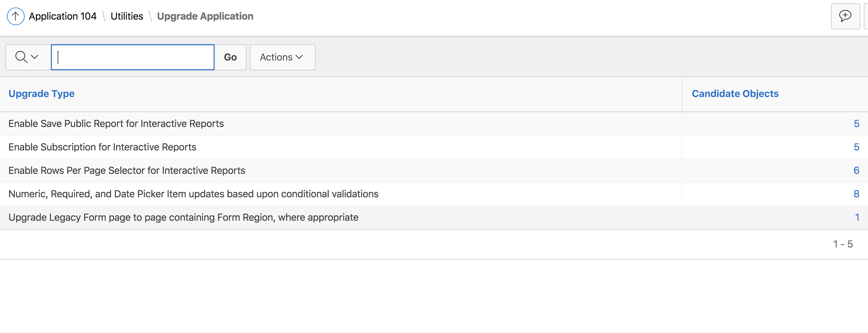The image size is (868, 333).
Task: Expand the Actions menu
Action: pyautogui.click(x=282, y=57)
